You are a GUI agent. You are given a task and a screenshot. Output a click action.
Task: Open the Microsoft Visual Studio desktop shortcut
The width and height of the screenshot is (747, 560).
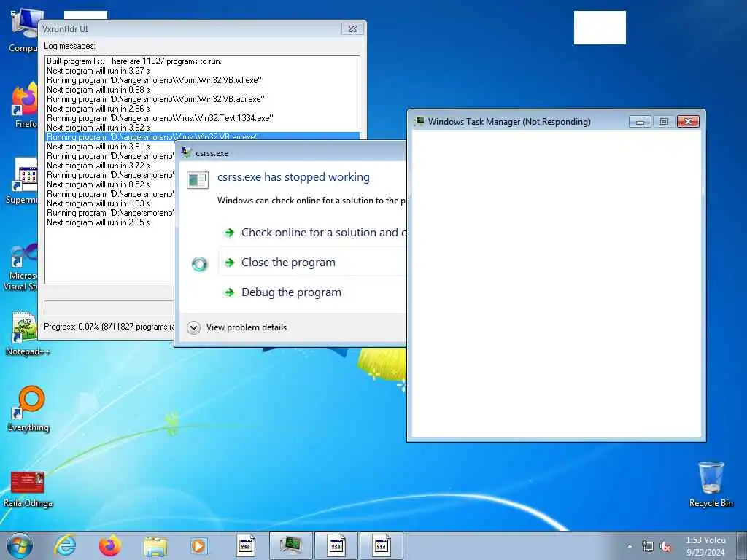(21, 267)
